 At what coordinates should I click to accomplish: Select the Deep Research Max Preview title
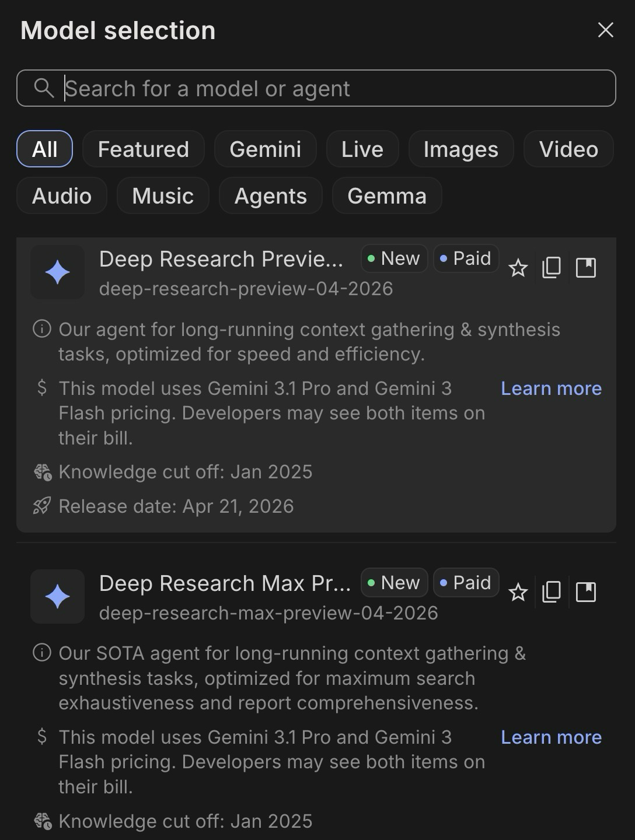pyautogui.click(x=225, y=583)
